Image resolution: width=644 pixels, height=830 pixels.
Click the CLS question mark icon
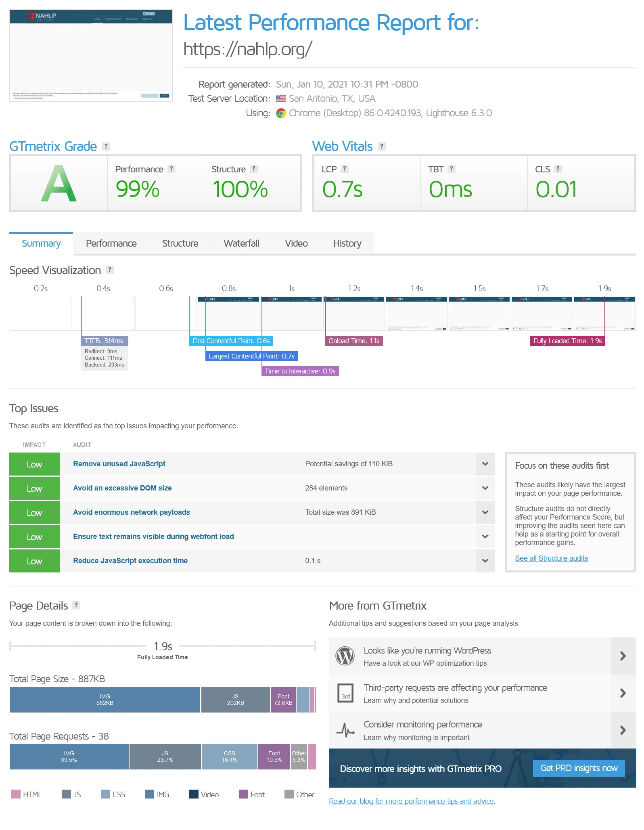[x=558, y=169]
